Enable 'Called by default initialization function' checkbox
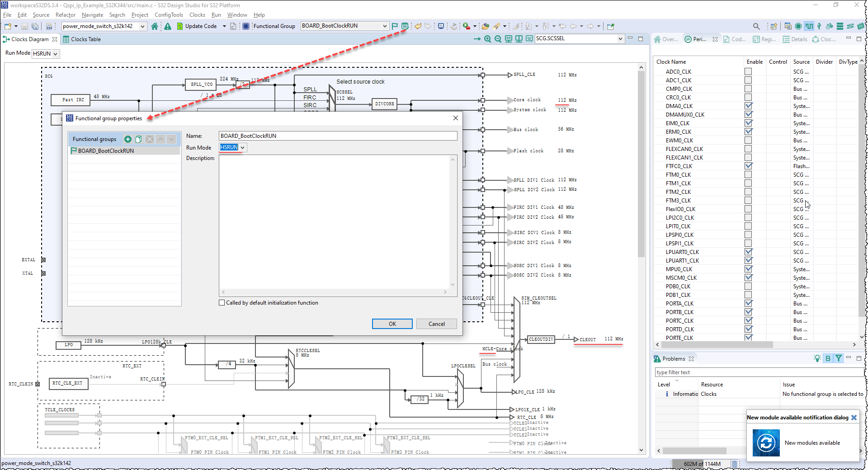Screen dimensions: 868x470 [222, 303]
